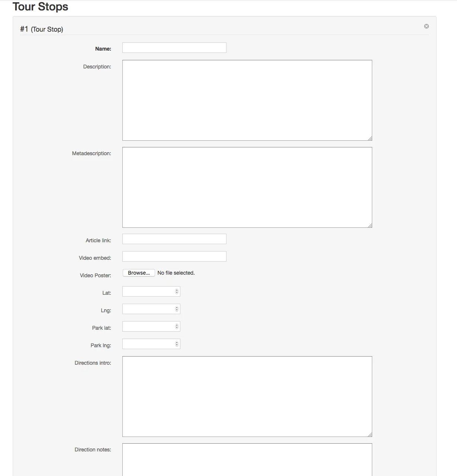Viewport: 457px width, 476px height.
Task: Click the 'No file selected.' text
Action: 176,273
